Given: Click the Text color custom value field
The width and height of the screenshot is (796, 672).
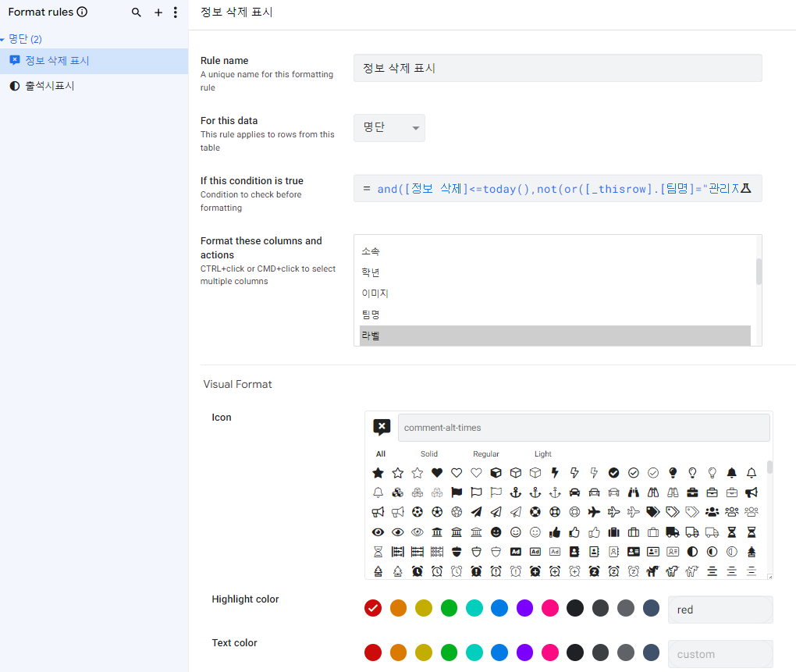Looking at the screenshot, I should click(x=720, y=654).
